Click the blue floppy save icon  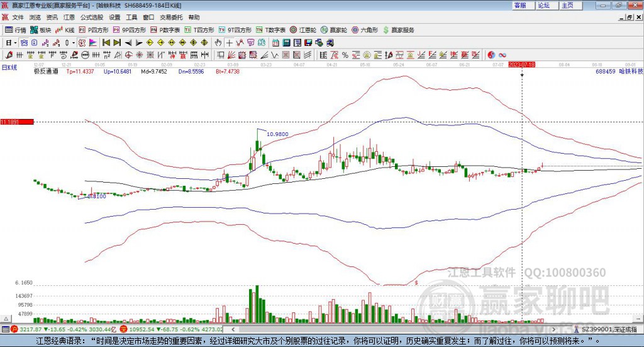308,43
